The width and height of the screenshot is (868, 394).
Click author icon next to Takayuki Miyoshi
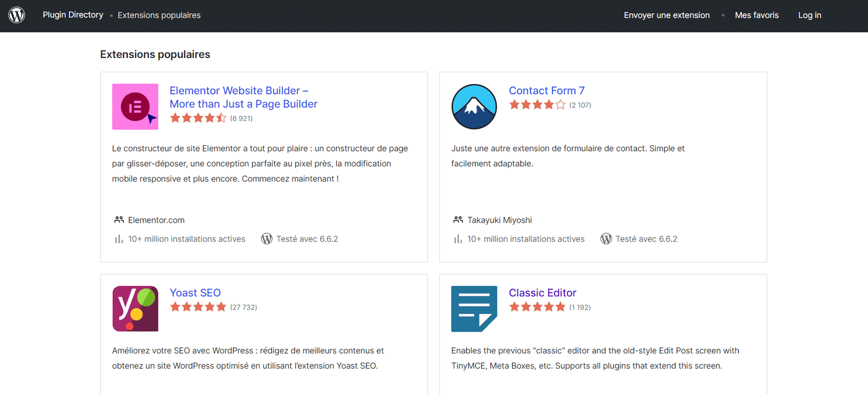[x=458, y=220]
